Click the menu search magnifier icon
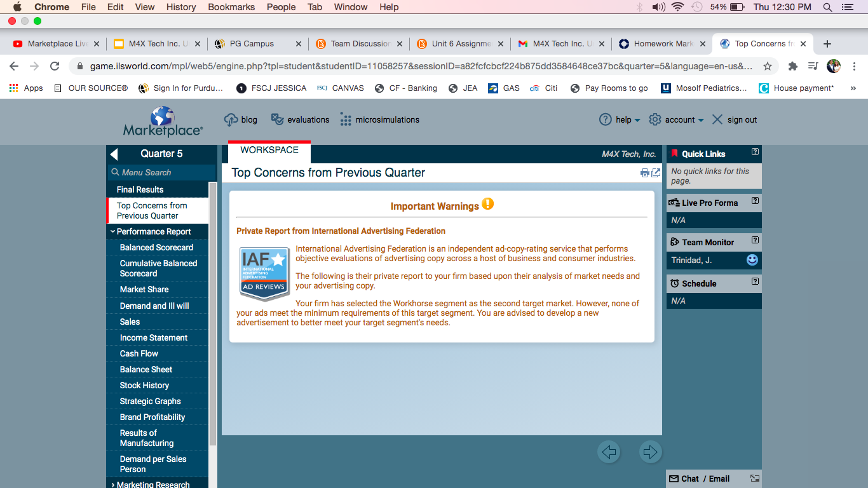 pyautogui.click(x=115, y=172)
